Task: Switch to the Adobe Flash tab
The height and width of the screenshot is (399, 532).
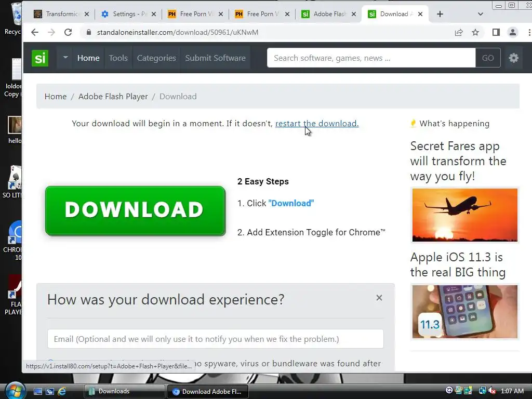Action: [x=325, y=14]
